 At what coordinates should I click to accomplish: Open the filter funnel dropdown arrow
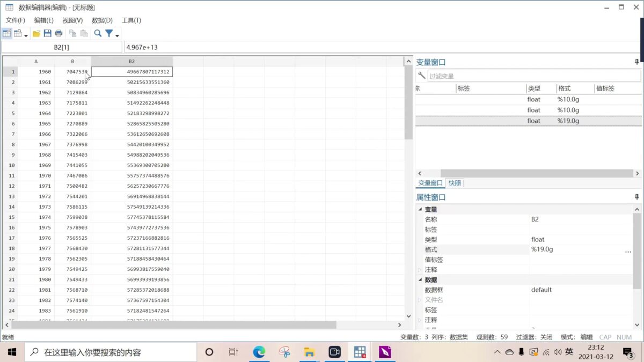click(x=117, y=35)
